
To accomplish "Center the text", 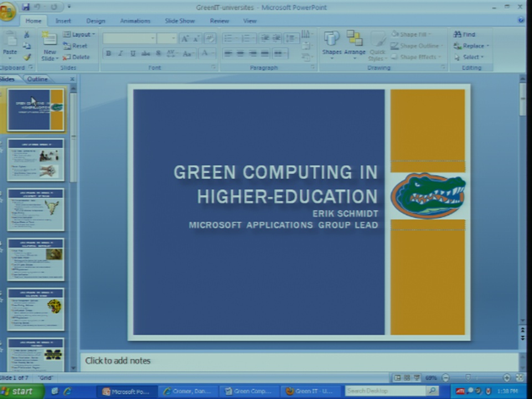I will click(x=241, y=53).
